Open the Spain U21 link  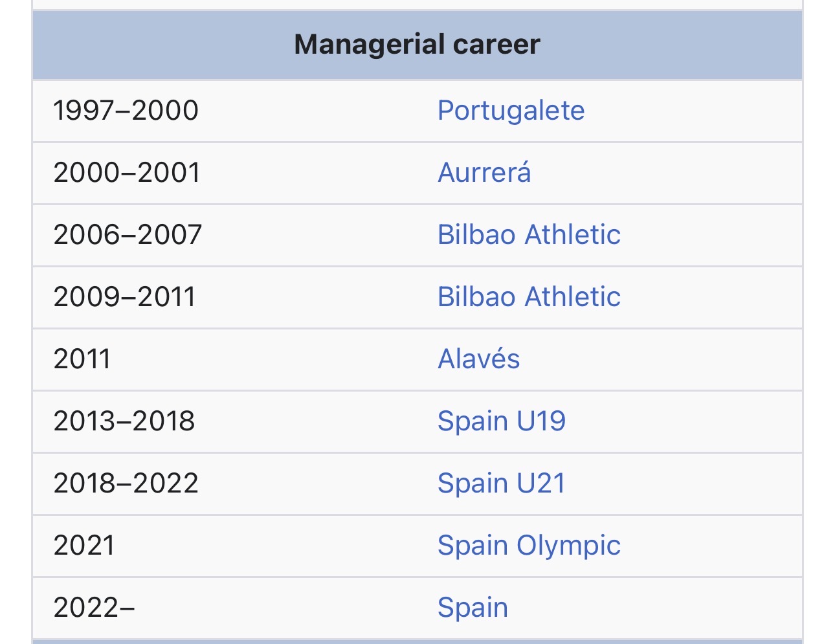coord(501,483)
